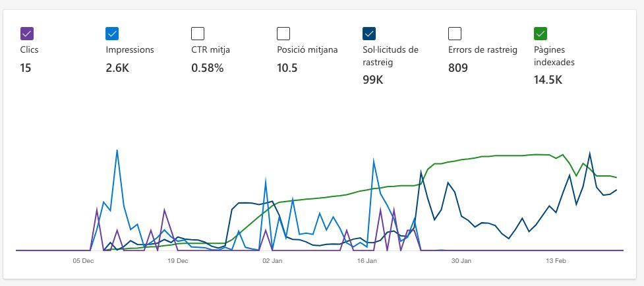Screen dimensions: 644x286
Task: Uncheck the purple Clics checkbox
Action: [27, 33]
